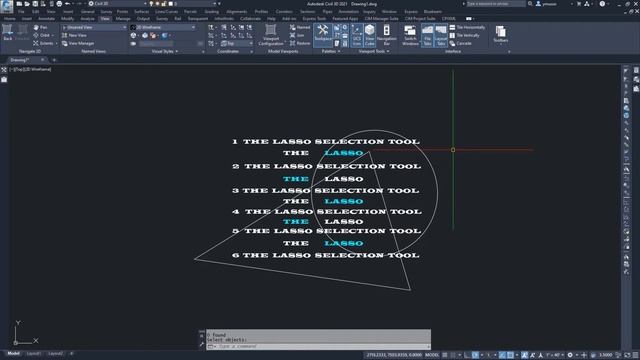Open the Output ribbon tab
640x360 pixels.
[143, 19]
